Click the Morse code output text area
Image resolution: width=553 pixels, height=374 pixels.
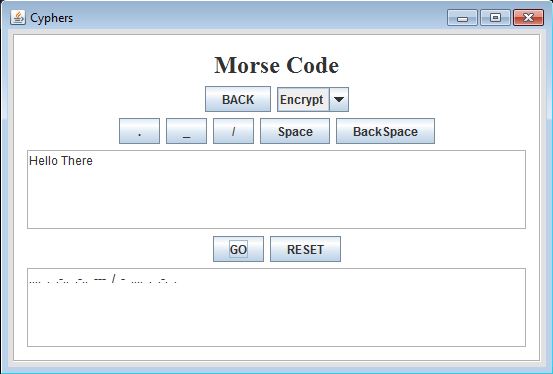click(276, 307)
